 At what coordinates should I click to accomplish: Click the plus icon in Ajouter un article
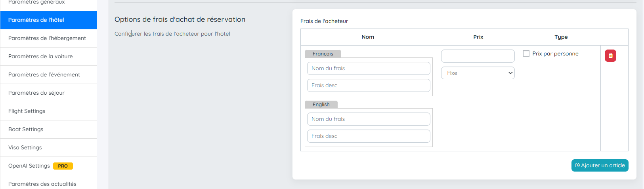pos(577,166)
